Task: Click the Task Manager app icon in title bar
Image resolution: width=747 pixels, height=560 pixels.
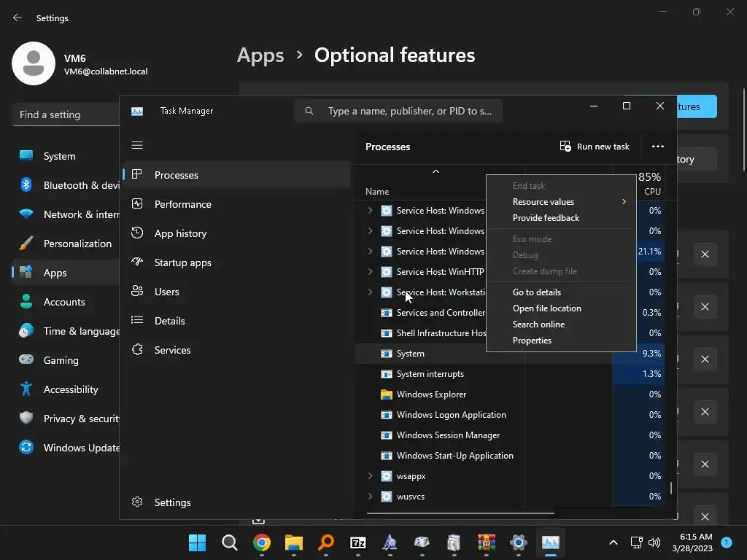Action: coord(137,111)
